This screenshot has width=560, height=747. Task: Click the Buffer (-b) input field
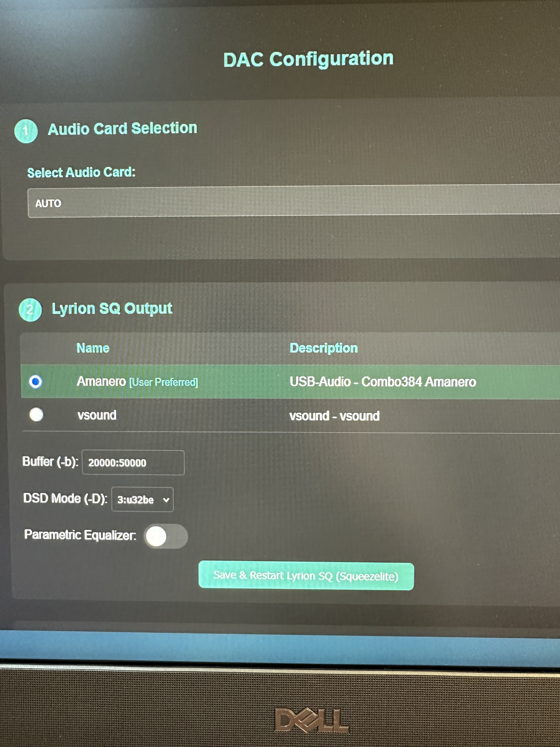[x=133, y=462]
